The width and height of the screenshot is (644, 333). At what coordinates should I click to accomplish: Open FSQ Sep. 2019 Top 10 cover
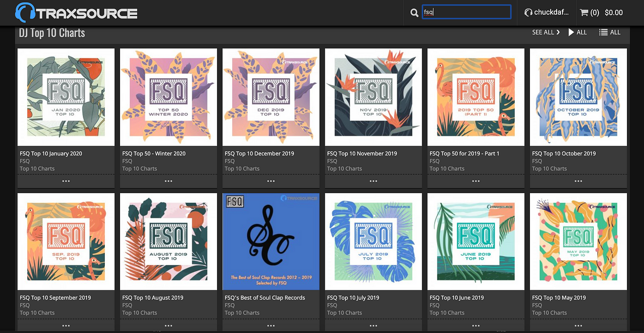(x=66, y=241)
